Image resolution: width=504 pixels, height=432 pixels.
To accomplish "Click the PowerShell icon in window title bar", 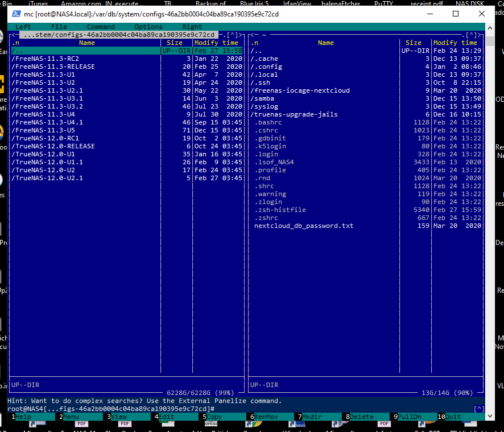I will 16,14.
